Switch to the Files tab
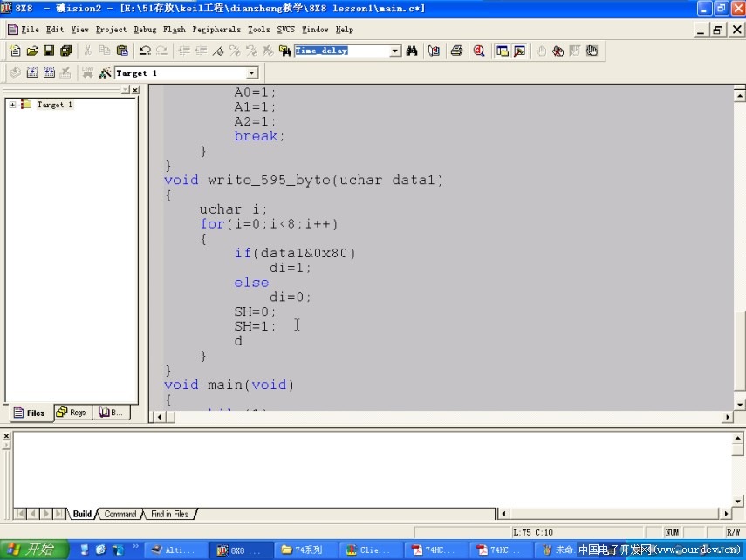 coord(30,413)
